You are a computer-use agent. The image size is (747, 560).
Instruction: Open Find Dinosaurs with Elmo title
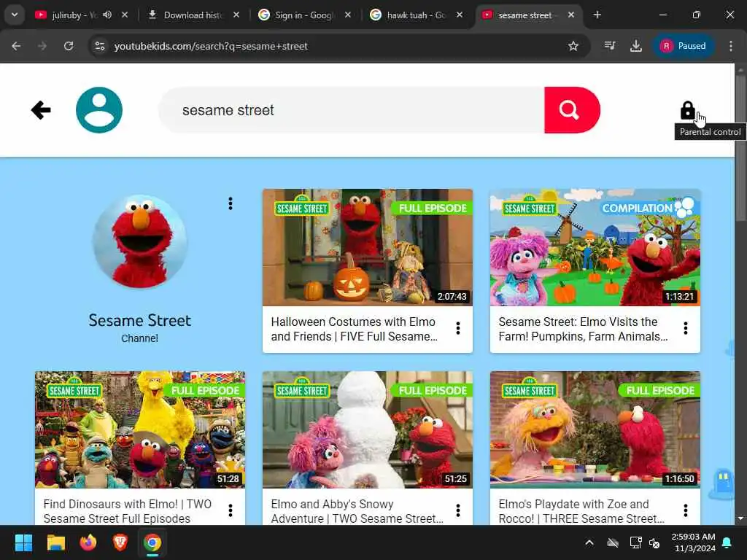127,511
